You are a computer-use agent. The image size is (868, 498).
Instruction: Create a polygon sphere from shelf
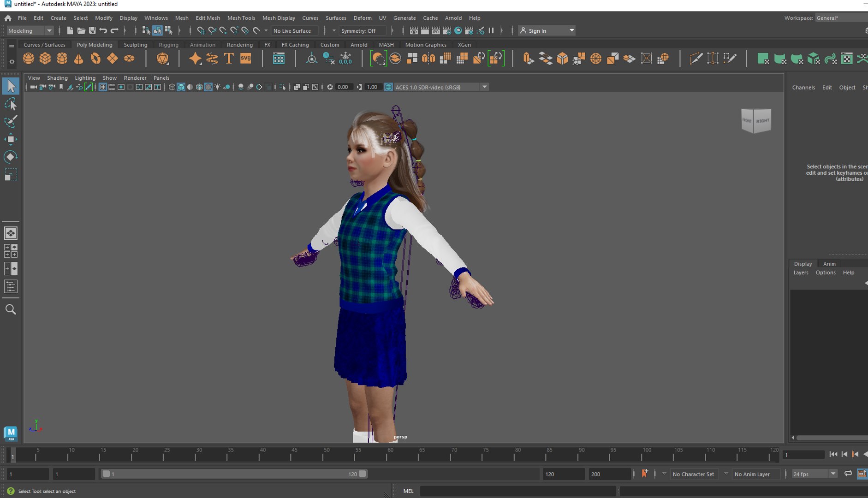click(x=29, y=59)
